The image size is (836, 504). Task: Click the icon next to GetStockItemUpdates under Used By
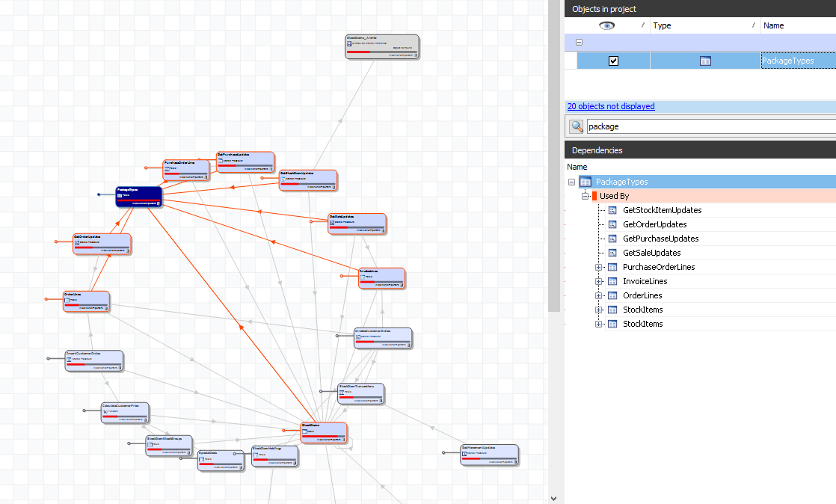[612, 210]
